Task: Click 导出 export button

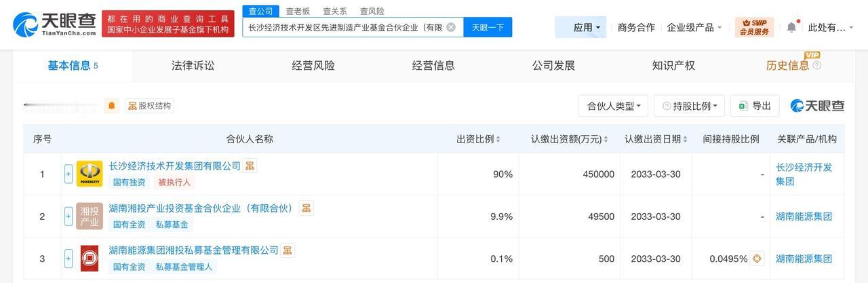Action: pyautogui.click(x=755, y=106)
